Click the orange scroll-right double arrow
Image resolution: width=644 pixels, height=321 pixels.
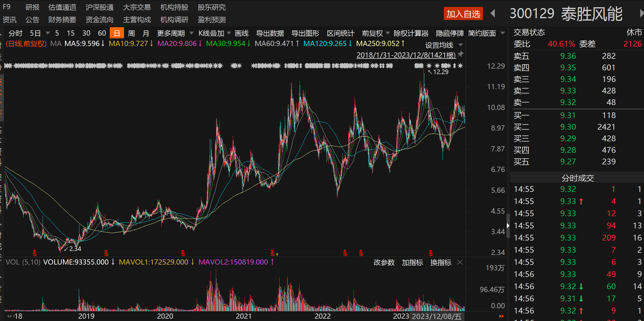tap(501, 316)
